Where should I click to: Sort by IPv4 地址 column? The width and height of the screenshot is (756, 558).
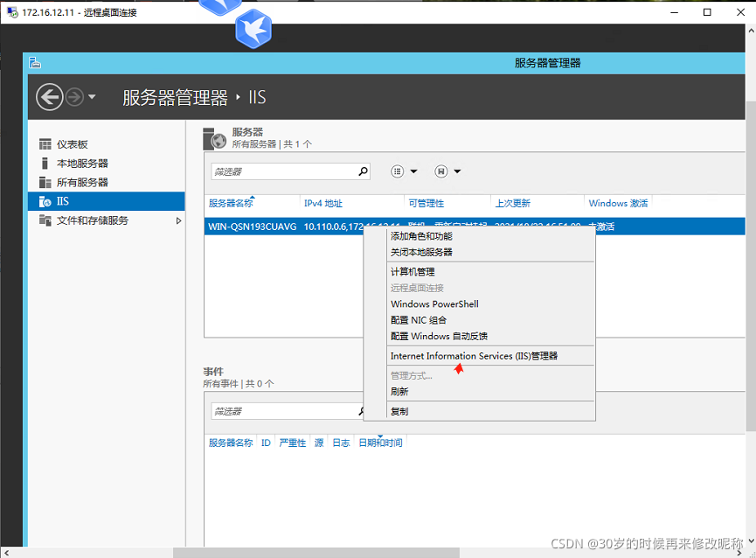pos(323,204)
